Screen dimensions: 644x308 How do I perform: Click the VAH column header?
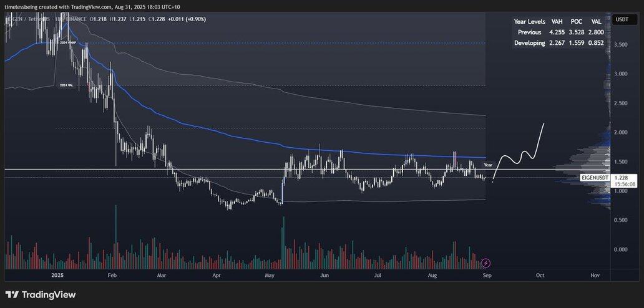pos(558,21)
